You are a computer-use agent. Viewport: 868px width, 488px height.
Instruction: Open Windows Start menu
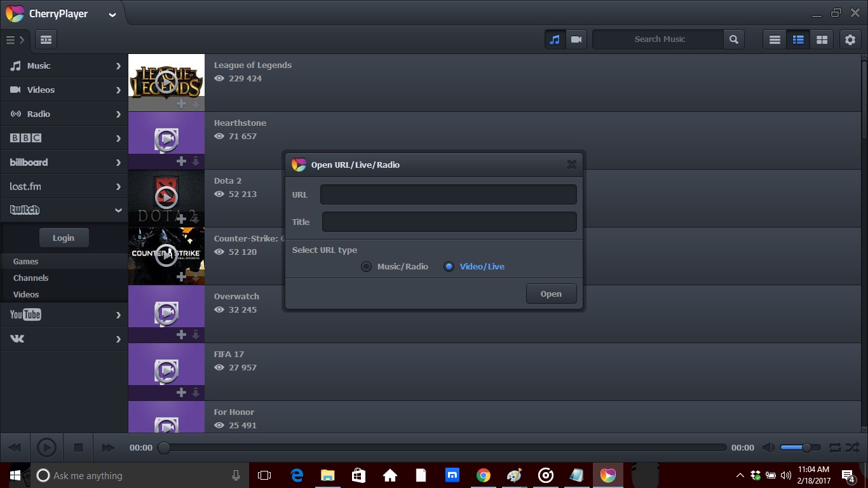pyautogui.click(x=15, y=475)
